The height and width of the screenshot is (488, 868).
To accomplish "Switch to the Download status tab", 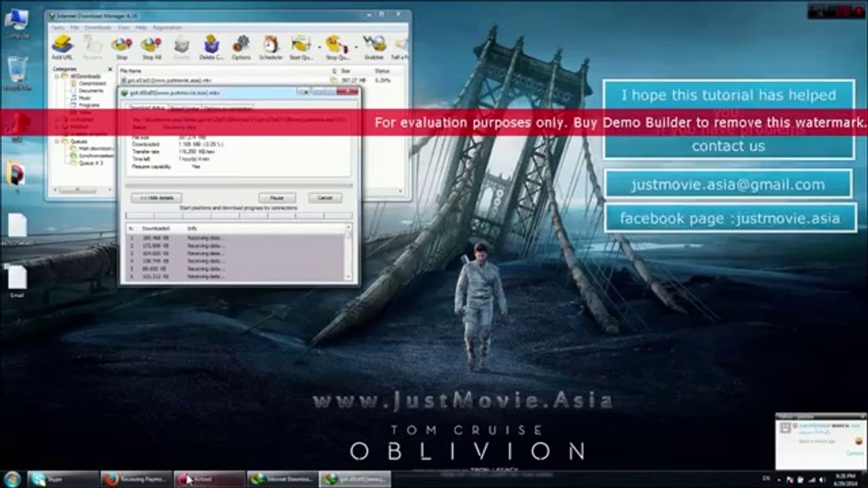I will [146, 107].
